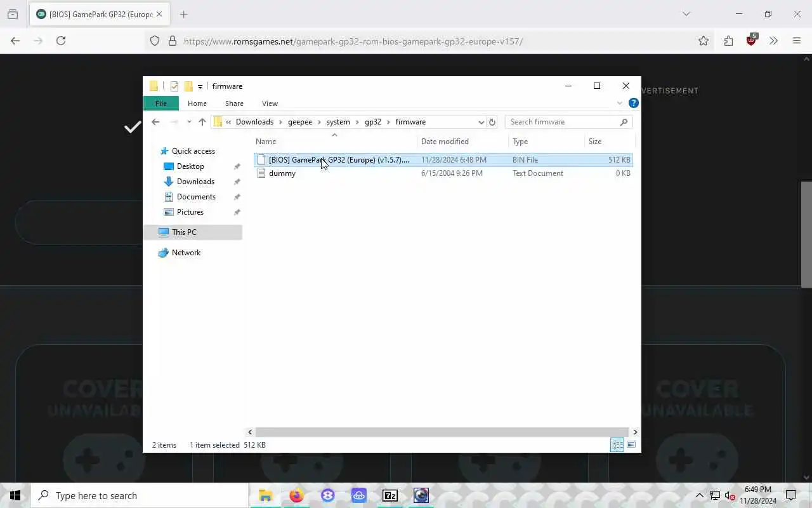Go back in Explorer navigation
Image resolution: width=812 pixels, height=508 pixels.
[155, 122]
